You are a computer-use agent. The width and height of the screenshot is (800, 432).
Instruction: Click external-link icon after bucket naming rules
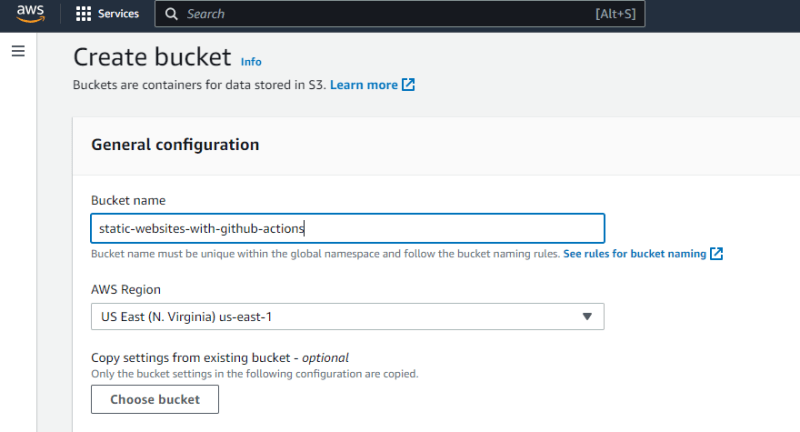coord(716,253)
